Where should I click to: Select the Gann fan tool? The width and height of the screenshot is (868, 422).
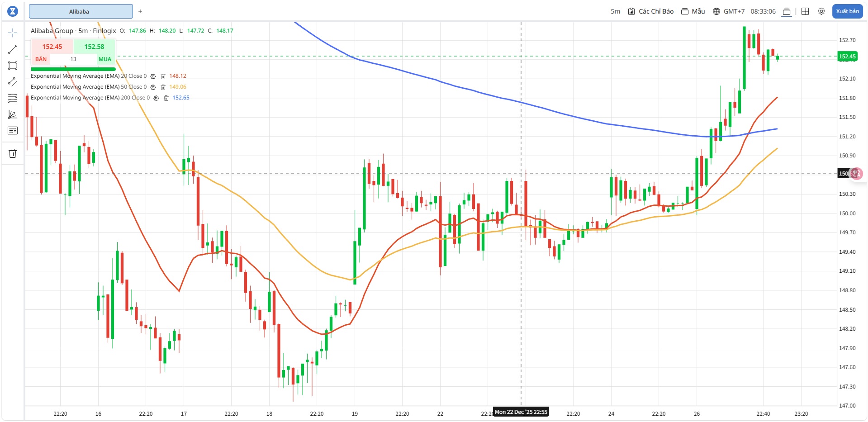click(x=13, y=114)
